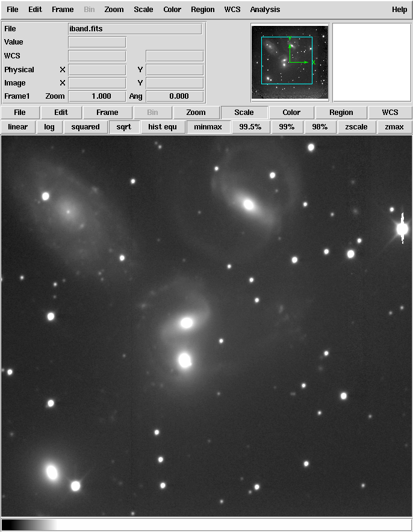The image size is (413, 532).
Task: Click the "Frame1" label in the info panel
Action: tap(17, 96)
